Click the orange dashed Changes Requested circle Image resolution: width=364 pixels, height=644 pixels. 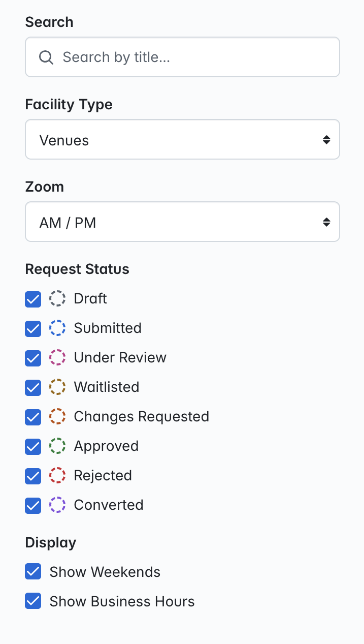click(x=57, y=416)
